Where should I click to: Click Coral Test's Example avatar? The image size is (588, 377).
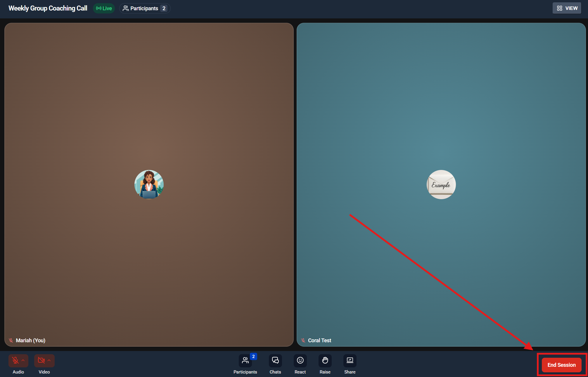(441, 185)
